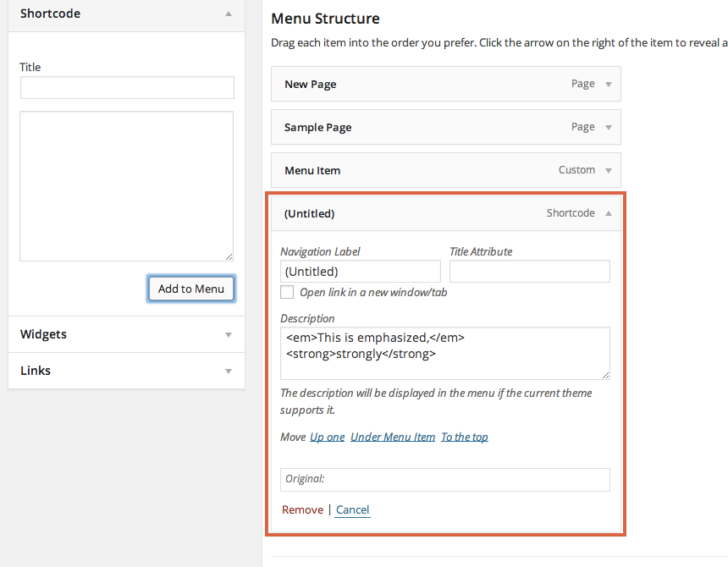This screenshot has height=567, width=728.
Task: Click the Shortcode Title input field
Action: pyautogui.click(x=127, y=88)
